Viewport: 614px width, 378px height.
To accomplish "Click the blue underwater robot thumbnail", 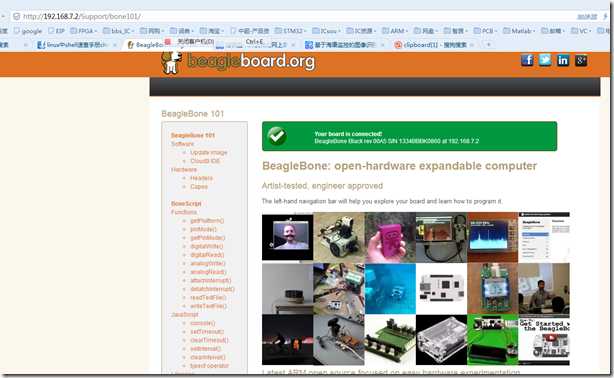I will pos(390,289).
